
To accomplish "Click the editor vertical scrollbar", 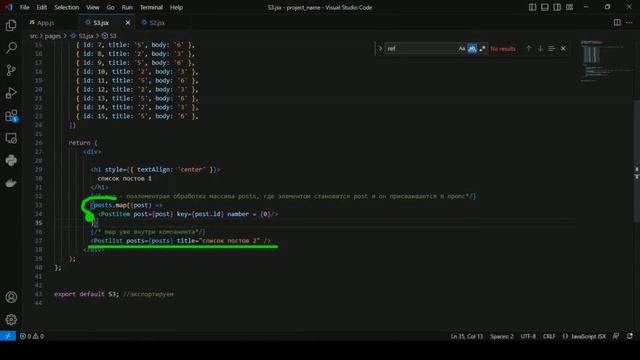I will tap(636, 161).
